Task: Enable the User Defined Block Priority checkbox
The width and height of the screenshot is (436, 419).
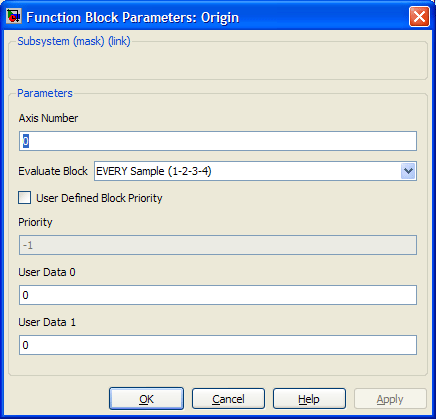Action: click(24, 197)
